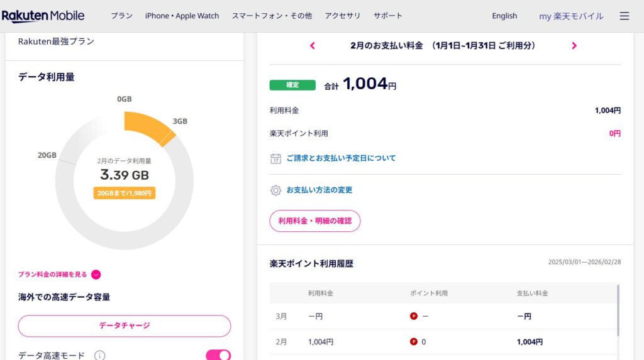This screenshot has height=360, width=644.
Task: Toggle the データ高速モード switch
Action: pyautogui.click(x=218, y=355)
